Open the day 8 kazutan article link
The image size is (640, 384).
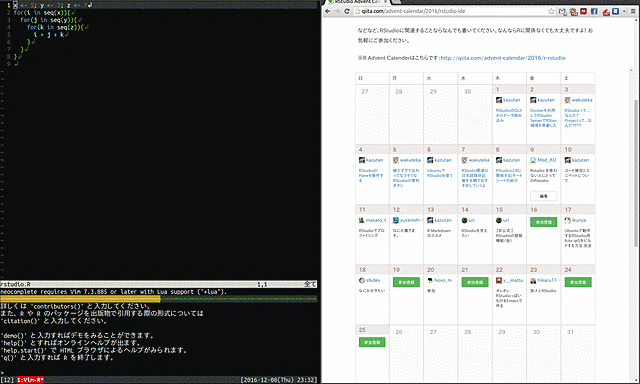tap(509, 175)
